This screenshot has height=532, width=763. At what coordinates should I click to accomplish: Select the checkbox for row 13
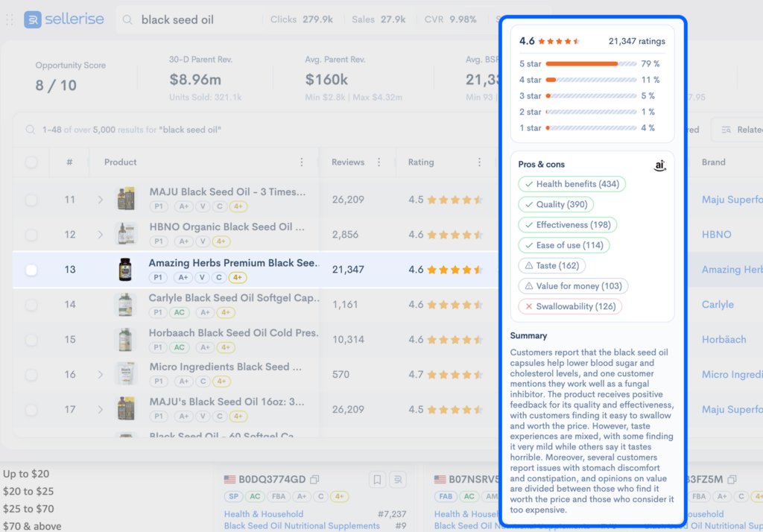click(31, 270)
